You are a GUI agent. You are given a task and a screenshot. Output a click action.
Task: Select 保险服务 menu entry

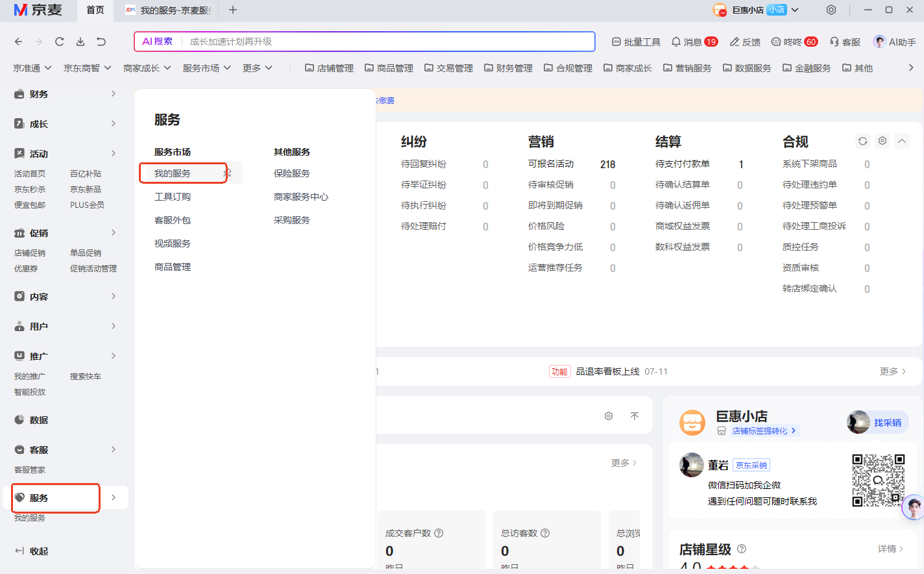click(x=292, y=173)
